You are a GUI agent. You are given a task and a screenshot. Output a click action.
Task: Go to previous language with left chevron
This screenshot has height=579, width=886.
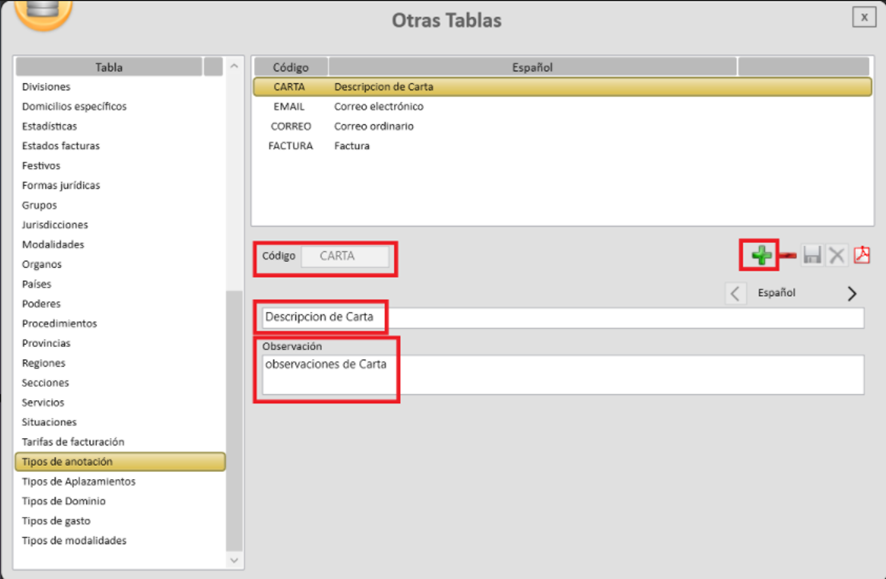pyautogui.click(x=735, y=294)
